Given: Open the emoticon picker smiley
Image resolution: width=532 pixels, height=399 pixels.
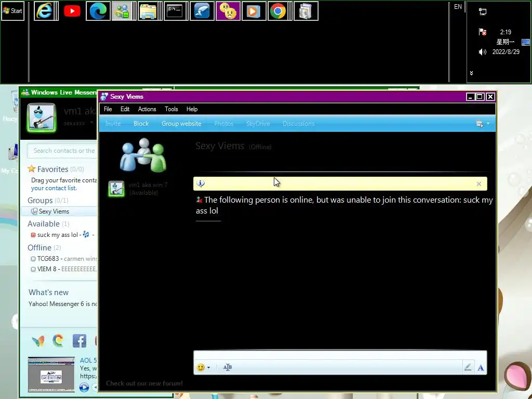Looking at the screenshot, I should tap(201, 367).
